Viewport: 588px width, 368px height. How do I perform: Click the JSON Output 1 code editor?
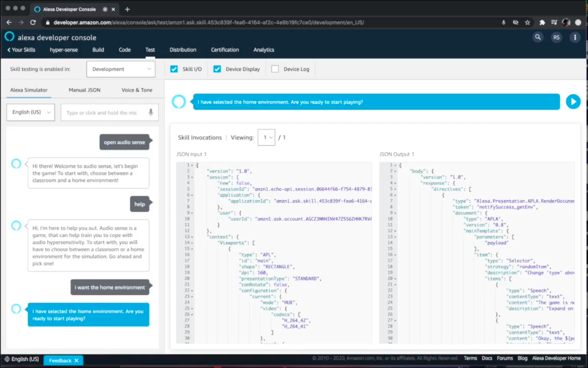click(x=477, y=253)
